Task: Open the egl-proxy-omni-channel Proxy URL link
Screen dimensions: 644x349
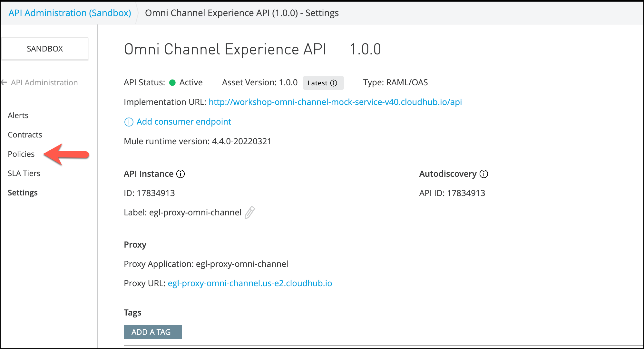Action: click(x=250, y=283)
